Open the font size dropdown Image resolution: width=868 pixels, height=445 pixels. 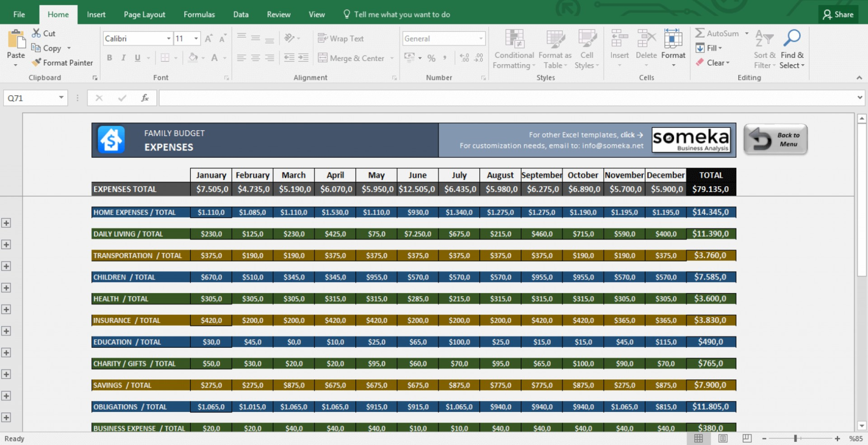(x=196, y=38)
